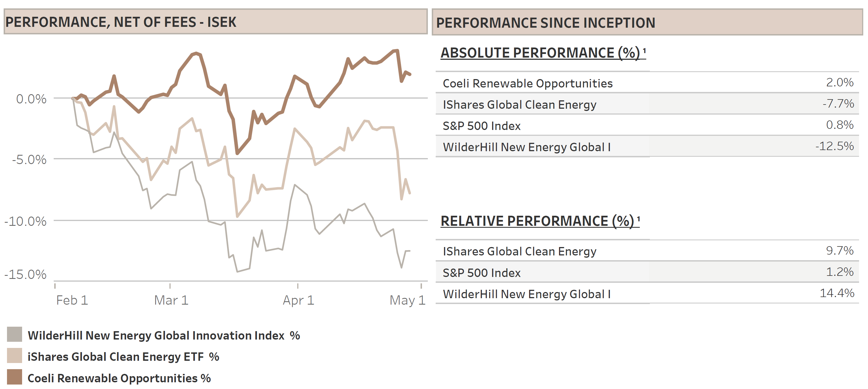Click the 1.2% S&P 500 relative value
This screenshot has height=389, width=868.
coord(839,272)
